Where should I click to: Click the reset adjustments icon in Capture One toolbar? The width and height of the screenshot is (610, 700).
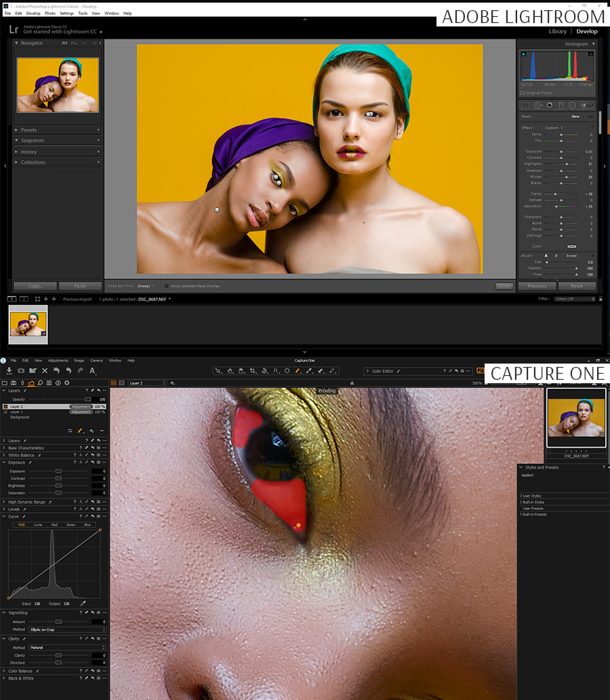pyautogui.click(x=56, y=370)
